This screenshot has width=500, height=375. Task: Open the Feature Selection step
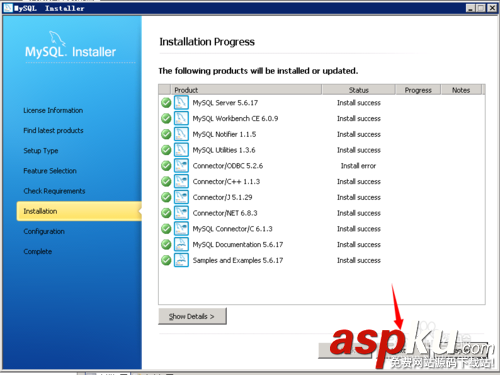coord(50,171)
